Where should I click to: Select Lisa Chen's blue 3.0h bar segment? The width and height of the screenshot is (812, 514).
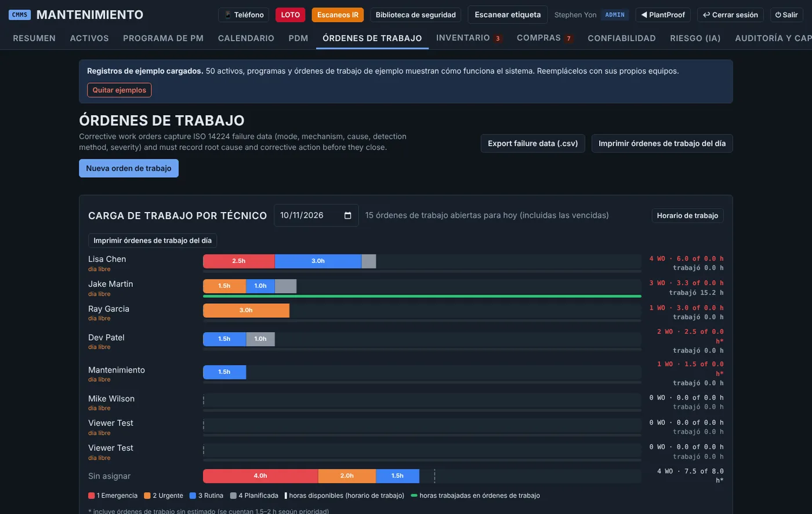[x=318, y=261]
